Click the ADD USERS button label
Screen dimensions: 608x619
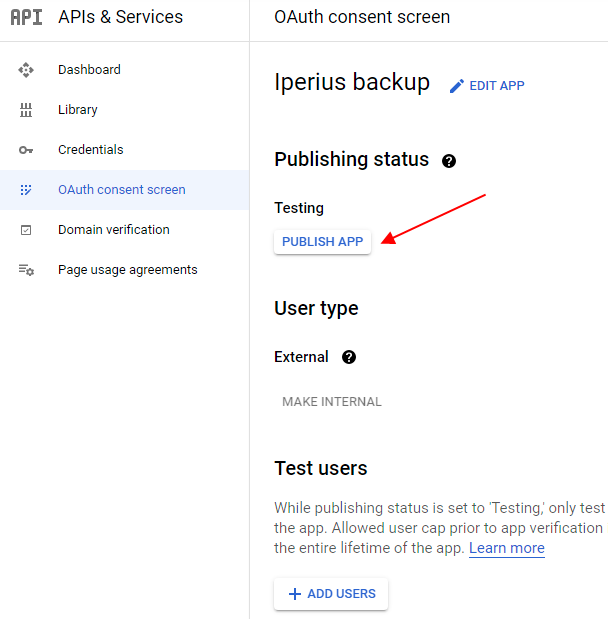pos(342,594)
